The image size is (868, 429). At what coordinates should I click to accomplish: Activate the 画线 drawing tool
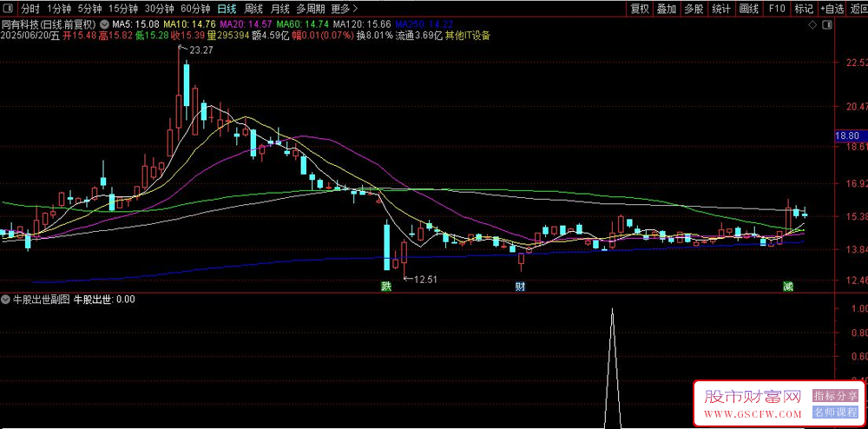[748, 9]
